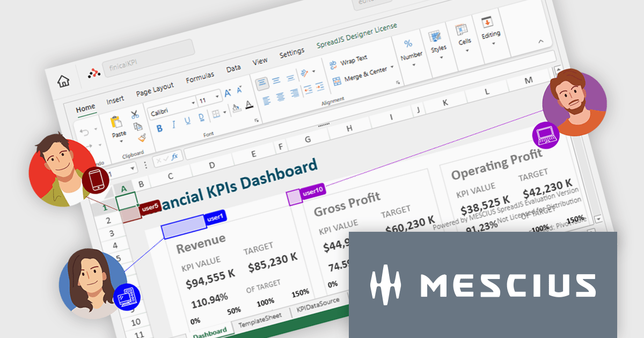Screen dimensions: 644x338
Task: Cut selection with the scissors icon
Action: click(134, 114)
